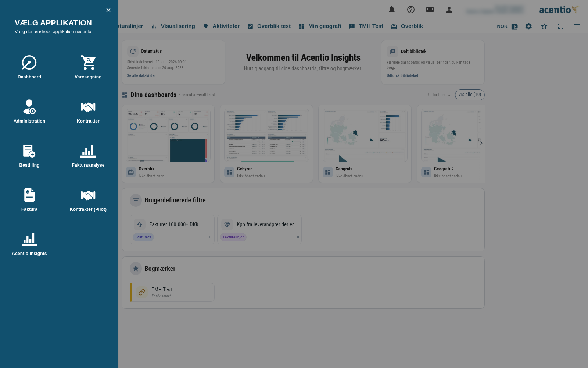Click the Se alle datakilder link
This screenshot has height=368, width=588.
tap(141, 76)
